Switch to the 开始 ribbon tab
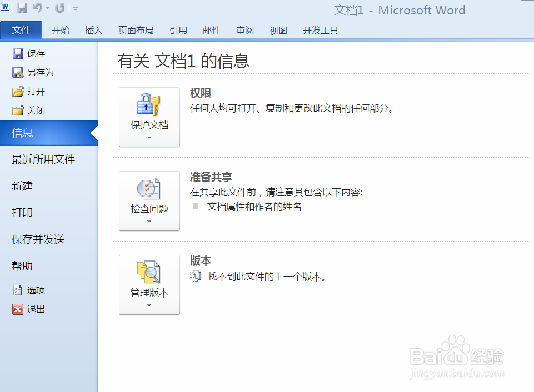Image resolution: width=534 pixels, height=392 pixels. (60, 31)
